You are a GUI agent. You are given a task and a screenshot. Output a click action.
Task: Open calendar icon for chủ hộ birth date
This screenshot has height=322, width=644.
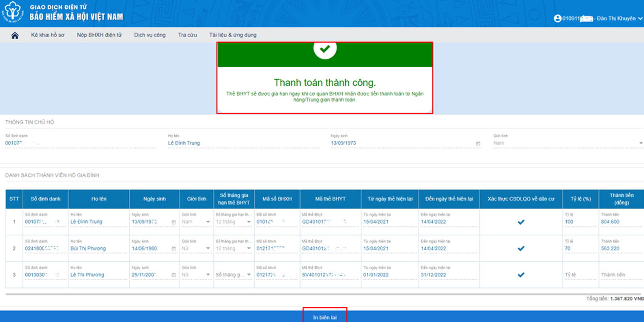coord(478,144)
